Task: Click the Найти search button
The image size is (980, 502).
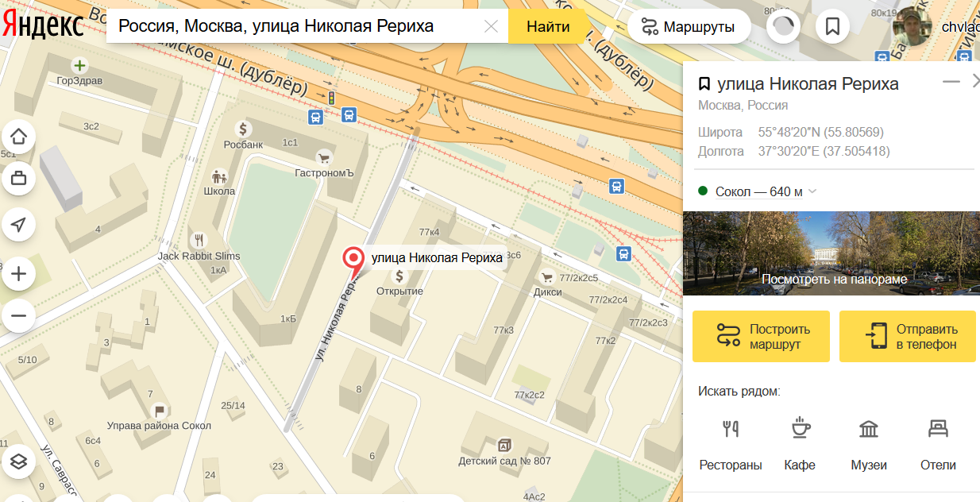Action: click(548, 26)
